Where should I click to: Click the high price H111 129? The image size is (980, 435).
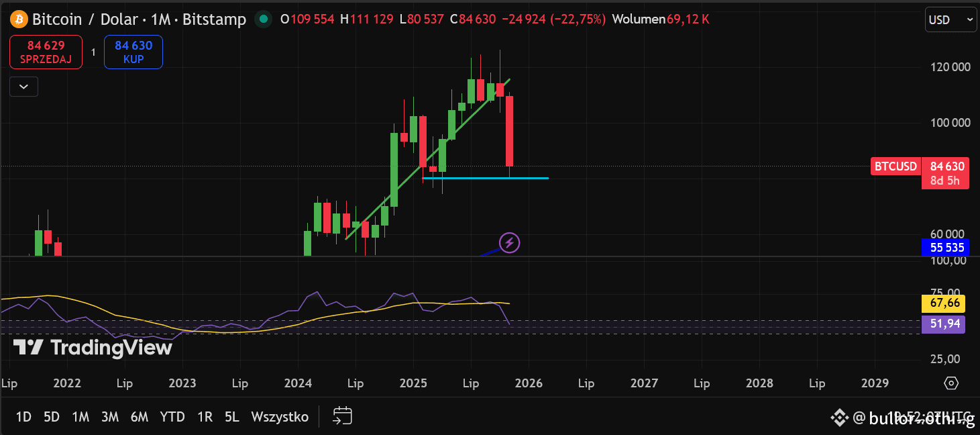(366, 19)
